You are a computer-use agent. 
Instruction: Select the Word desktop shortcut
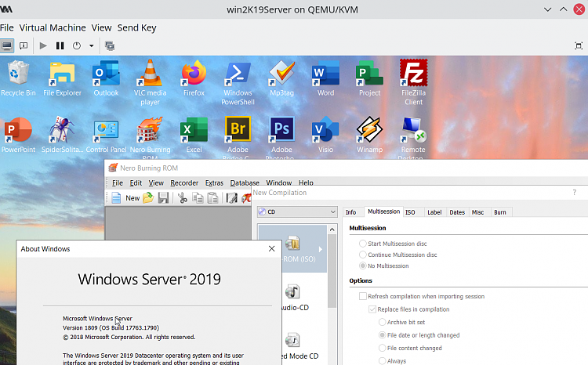[x=325, y=78]
